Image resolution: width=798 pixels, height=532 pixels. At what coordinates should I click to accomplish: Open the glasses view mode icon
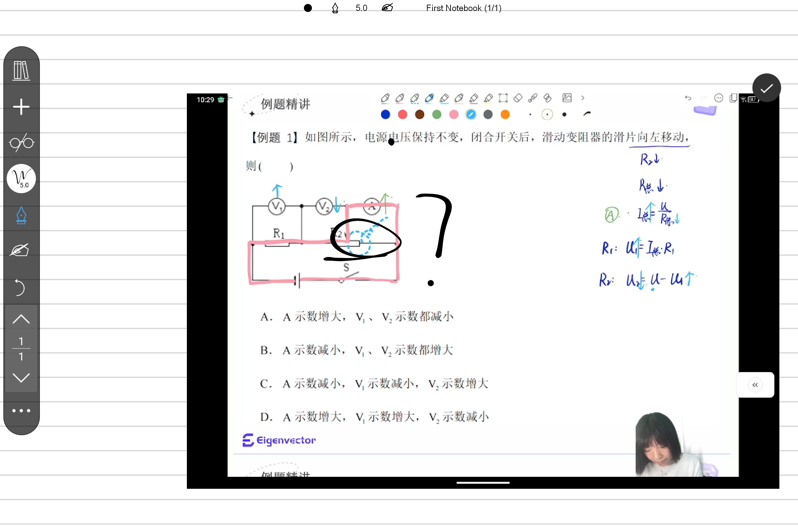click(21, 143)
